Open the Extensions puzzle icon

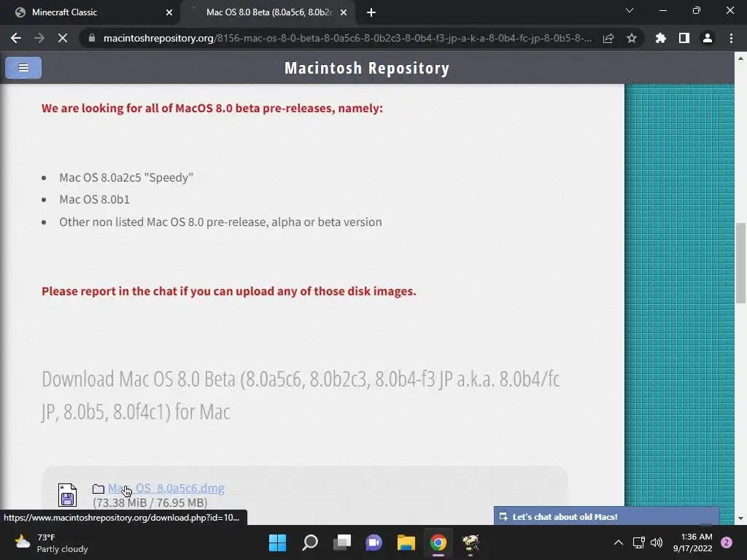point(661,38)
